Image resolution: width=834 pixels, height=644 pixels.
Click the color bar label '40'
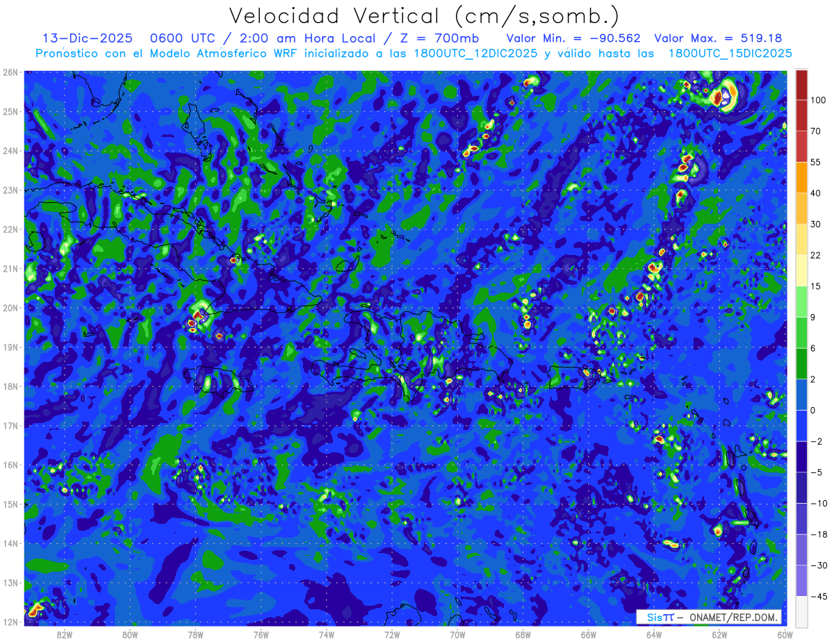click(x=816, y=193)
